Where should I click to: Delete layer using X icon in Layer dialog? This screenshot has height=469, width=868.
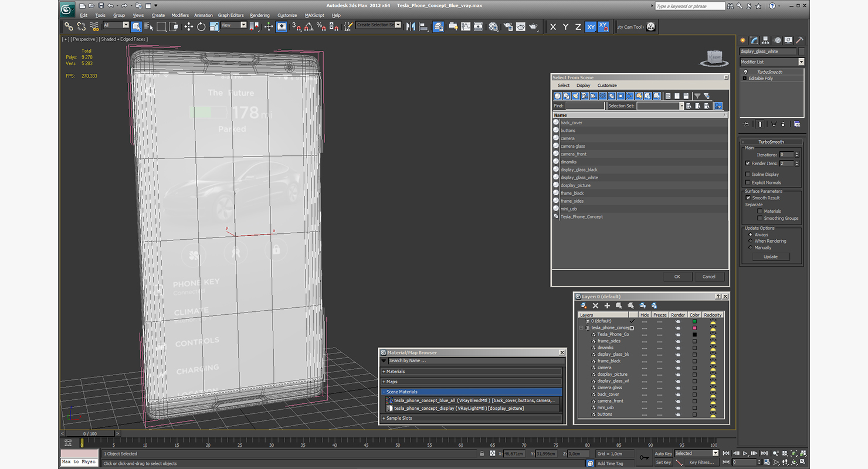click(x=595, y=305)
